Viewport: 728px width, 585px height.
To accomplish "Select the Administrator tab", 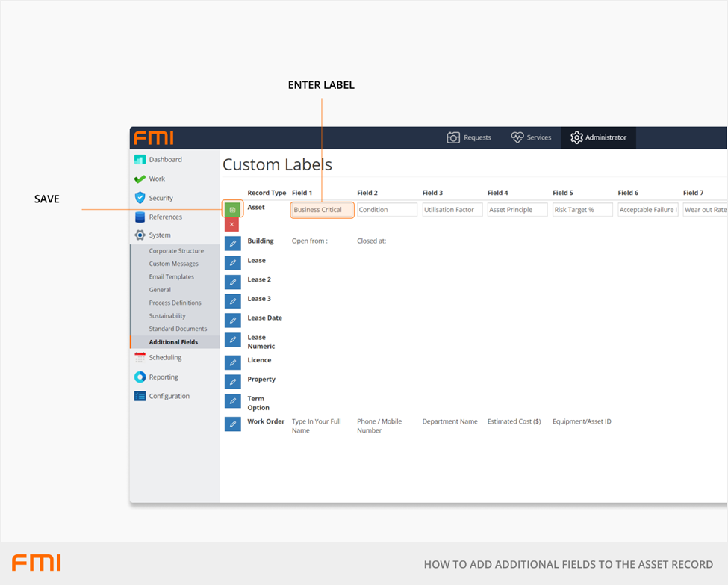I will (x=598, y=137).
